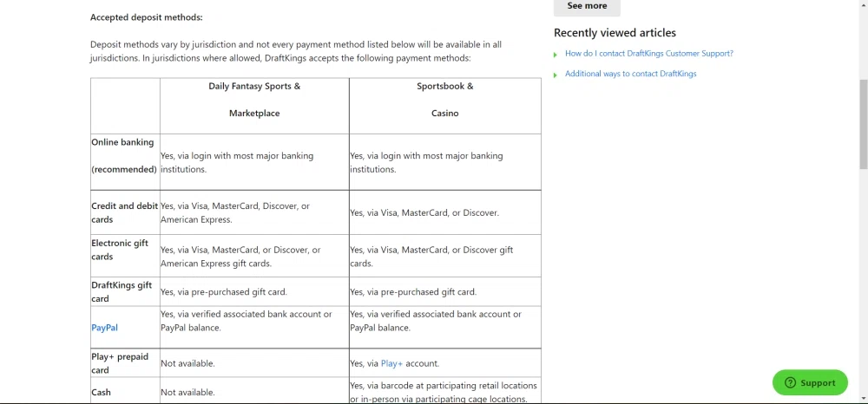The height and width of the screenshot is (404, 868).
Task: Select the 'Credit and debit cards' row label
Action: point(124,212)
